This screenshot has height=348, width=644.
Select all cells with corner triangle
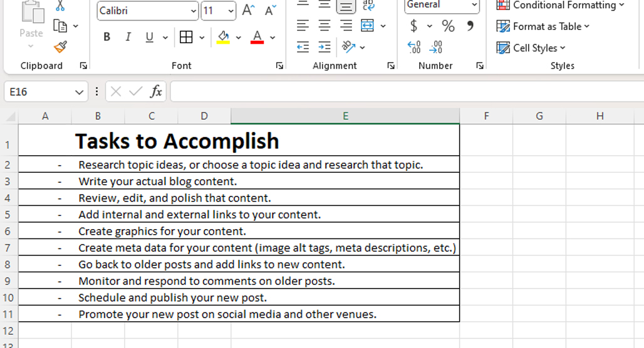[11, 117]
